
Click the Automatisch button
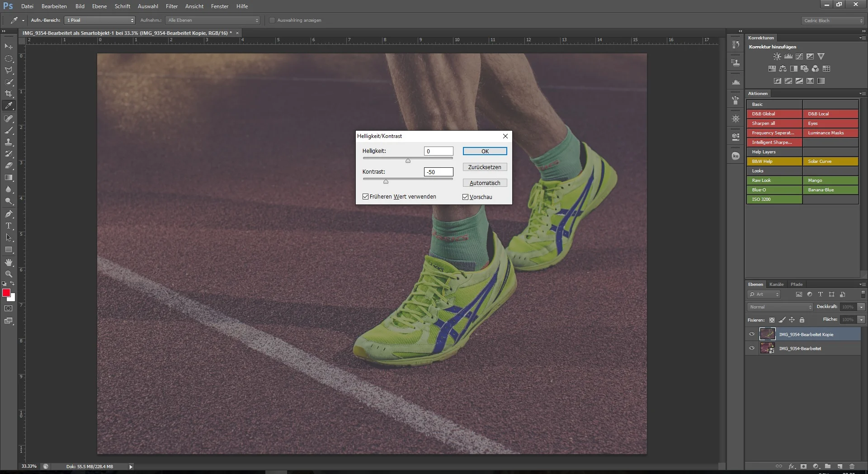[x=485, y=183]
